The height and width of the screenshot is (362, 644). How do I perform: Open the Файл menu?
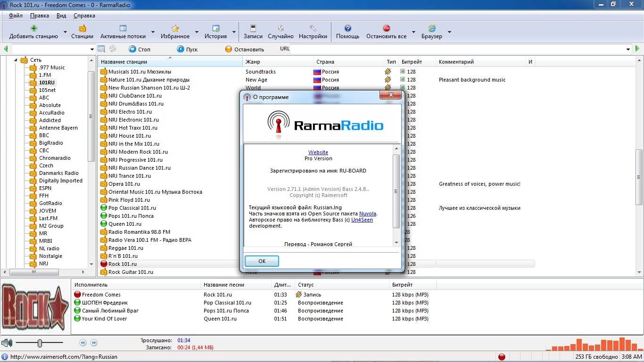coord(16,16)
